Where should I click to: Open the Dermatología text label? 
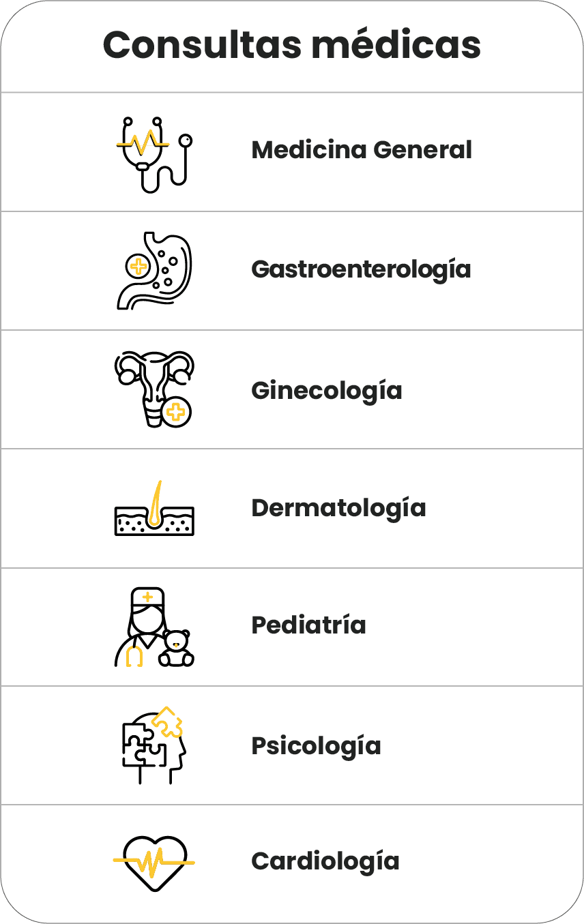click(338, 508)
